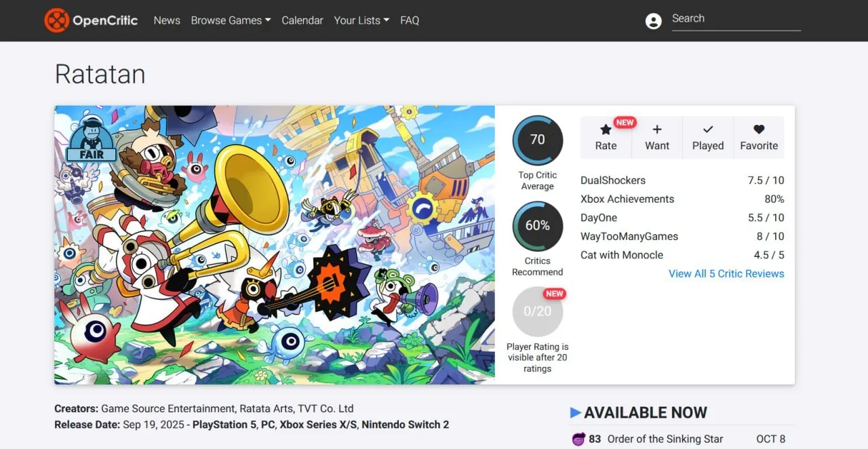Open the News menu item

coord(167,20)
